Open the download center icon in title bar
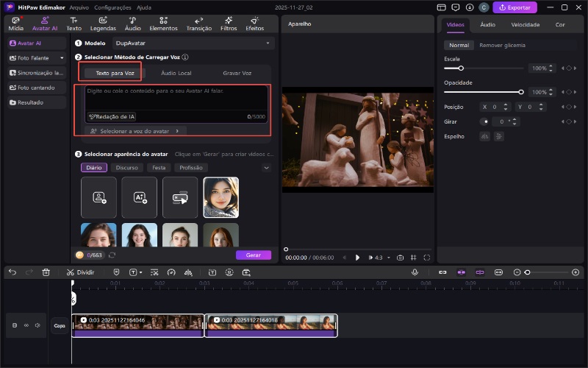The height and width of the screenshot is (368, 588). click(470, 7)
